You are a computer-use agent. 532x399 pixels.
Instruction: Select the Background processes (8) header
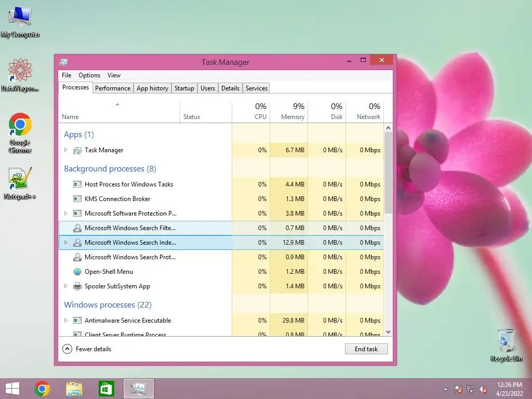coord(110,169)
